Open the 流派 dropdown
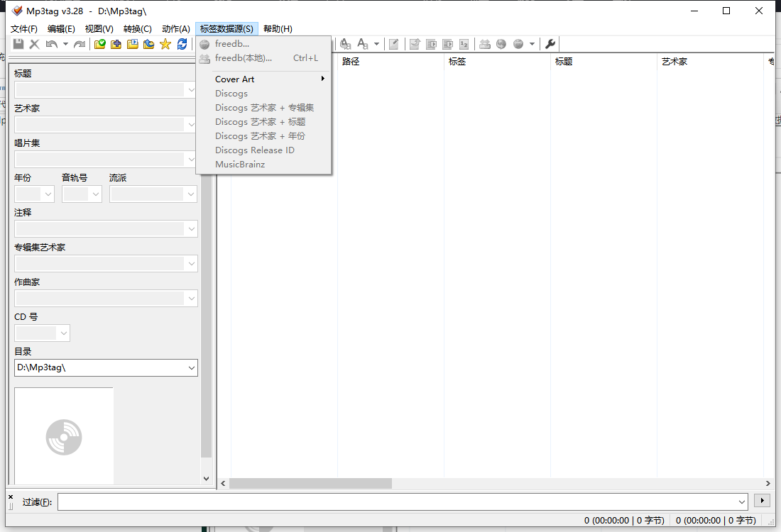This screenshot has height=532, width=781. (191, 194)
